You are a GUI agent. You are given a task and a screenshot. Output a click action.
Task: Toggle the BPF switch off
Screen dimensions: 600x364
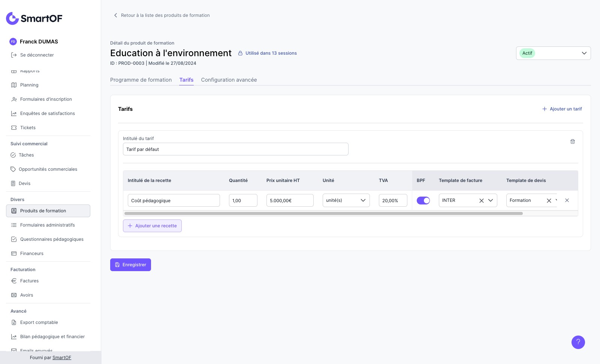[x=423, y=201]
